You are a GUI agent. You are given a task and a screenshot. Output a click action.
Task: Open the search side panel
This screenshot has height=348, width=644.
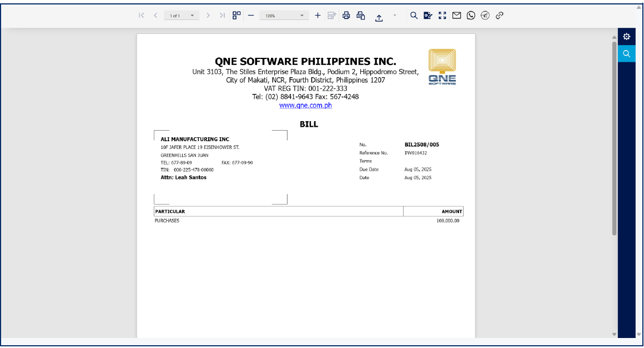[626, 53]
